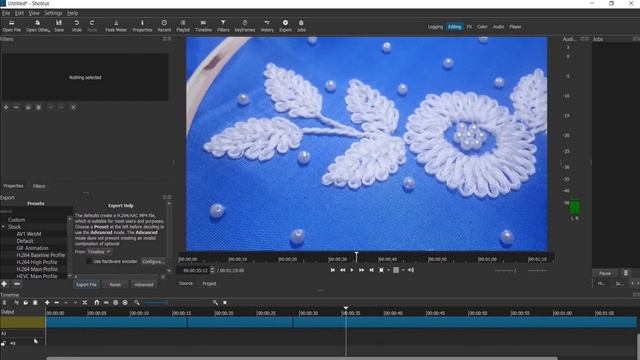The height and width of the screenshot is (360, 640).
Task: Open the timeline menu icon
Action: (x=4, y=302)
